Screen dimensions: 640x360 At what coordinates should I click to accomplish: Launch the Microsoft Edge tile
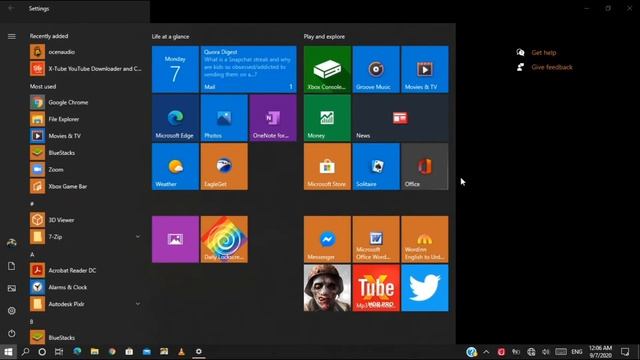pos(176,118)
